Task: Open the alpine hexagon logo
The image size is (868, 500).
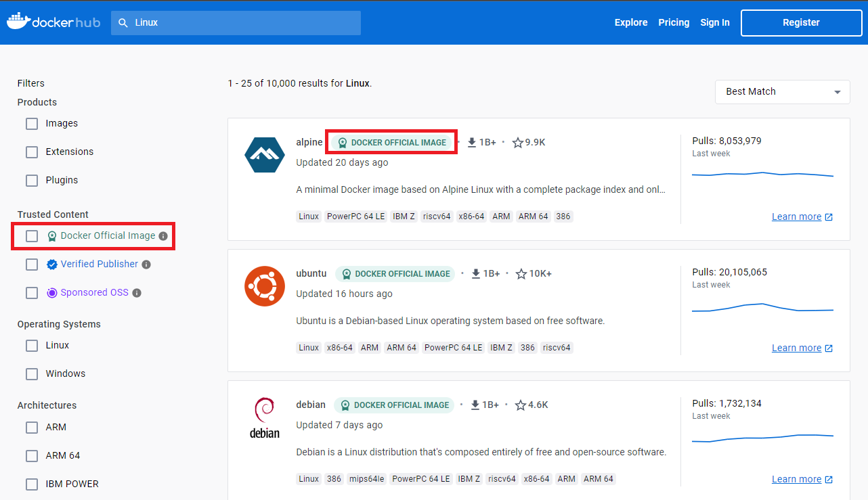Action: click(265, 154)
